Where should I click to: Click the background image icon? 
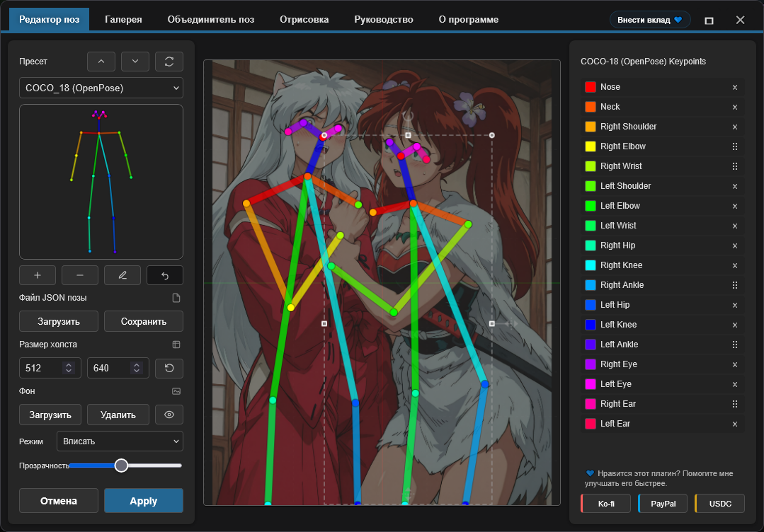[x=176, y=391]
